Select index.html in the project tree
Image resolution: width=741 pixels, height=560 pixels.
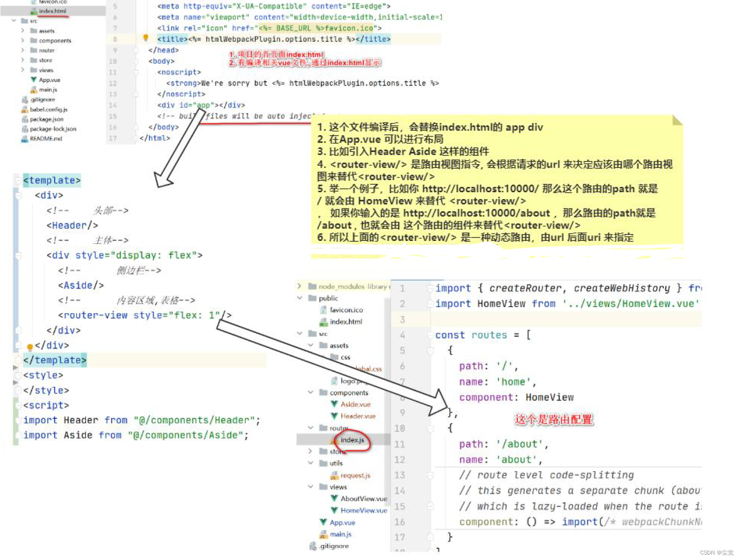(x=52, y=11)
